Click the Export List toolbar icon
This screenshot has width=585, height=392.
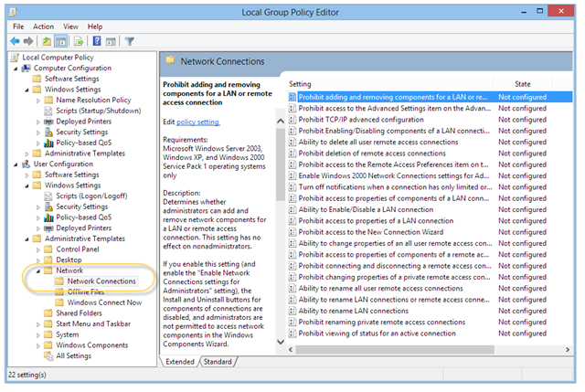[x=79, y=41]
